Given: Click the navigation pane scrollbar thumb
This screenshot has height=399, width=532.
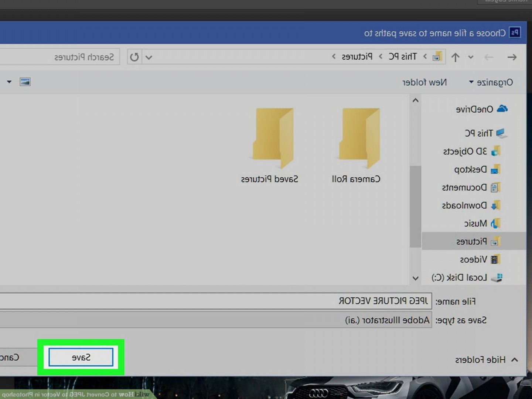Looking at the screenshot, I should [416, 207].
